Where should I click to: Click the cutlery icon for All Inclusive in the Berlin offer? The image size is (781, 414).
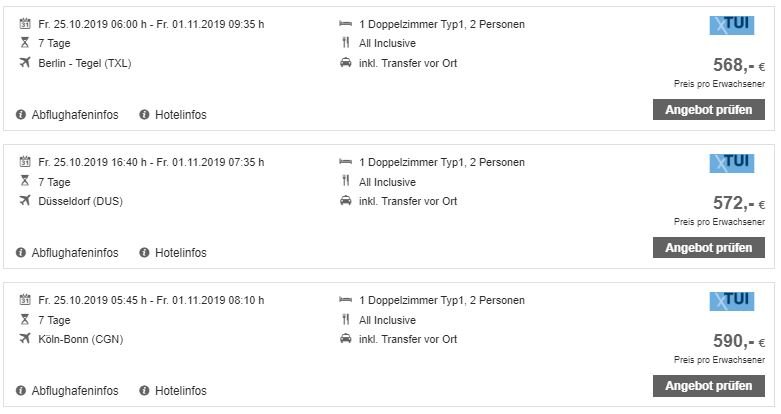[x=346, y=43]
